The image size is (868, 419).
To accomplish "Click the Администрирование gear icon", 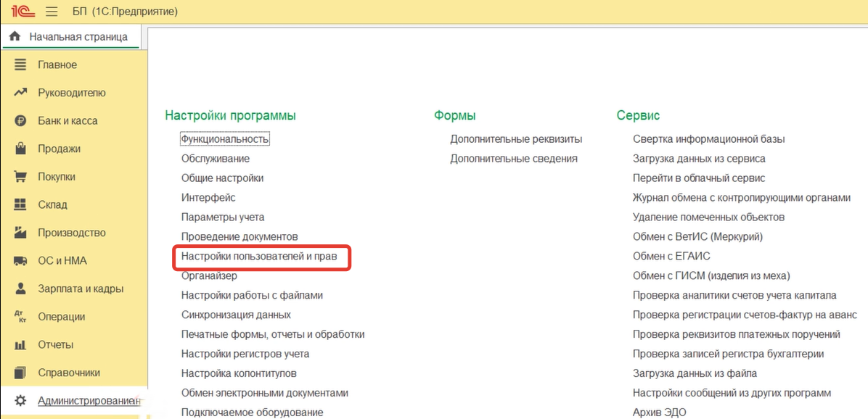I will (21, 400).
